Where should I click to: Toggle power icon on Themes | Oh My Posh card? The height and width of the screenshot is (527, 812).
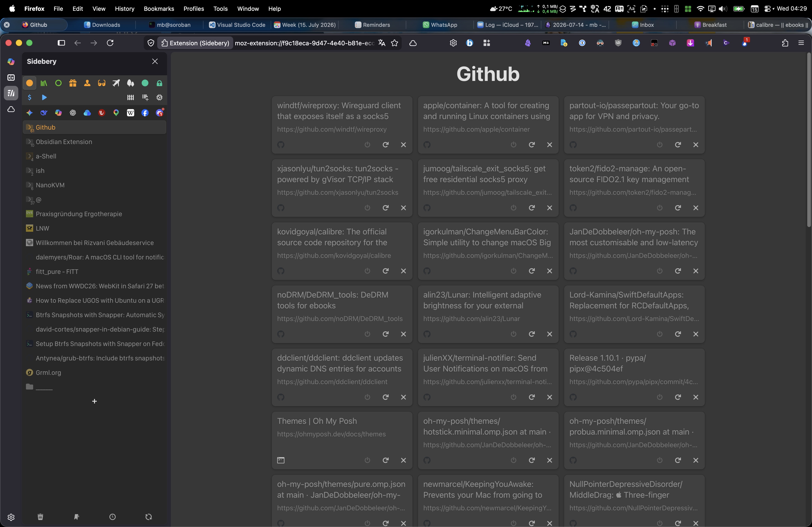[x=367, y=460]
